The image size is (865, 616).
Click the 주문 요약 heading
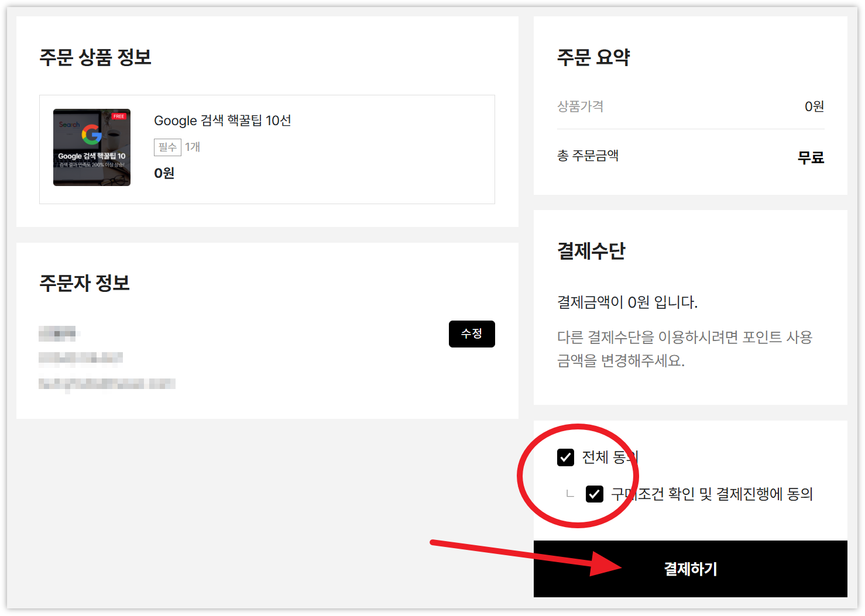click(x=593, y=57)
